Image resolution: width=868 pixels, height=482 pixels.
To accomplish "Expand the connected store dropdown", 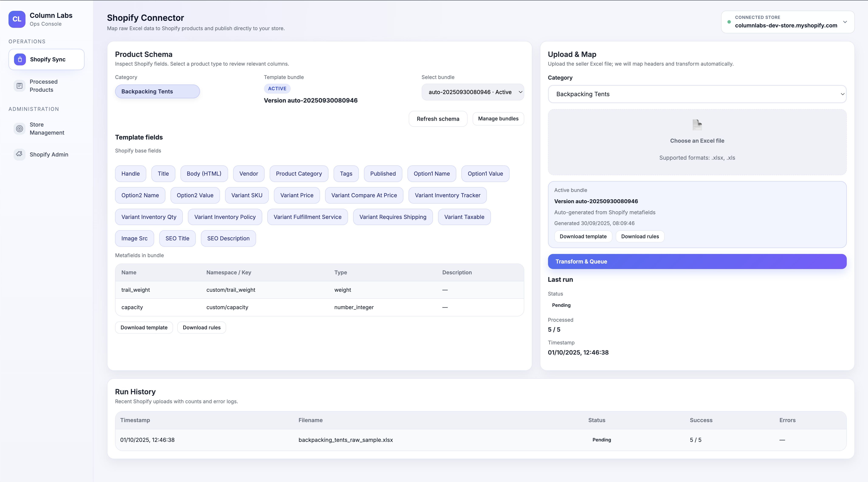I will (845, 22).
